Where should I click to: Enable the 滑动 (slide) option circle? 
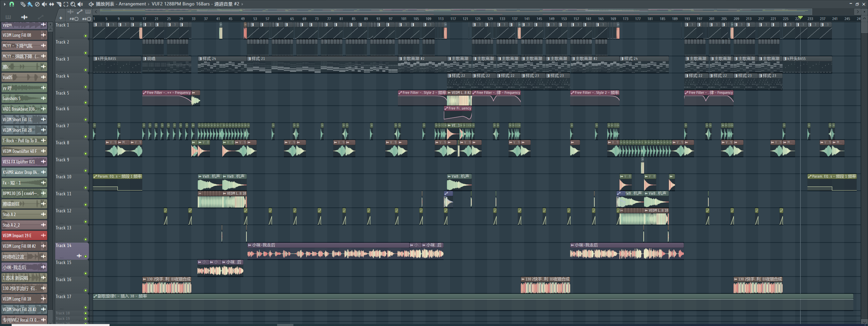click(89, 19)
